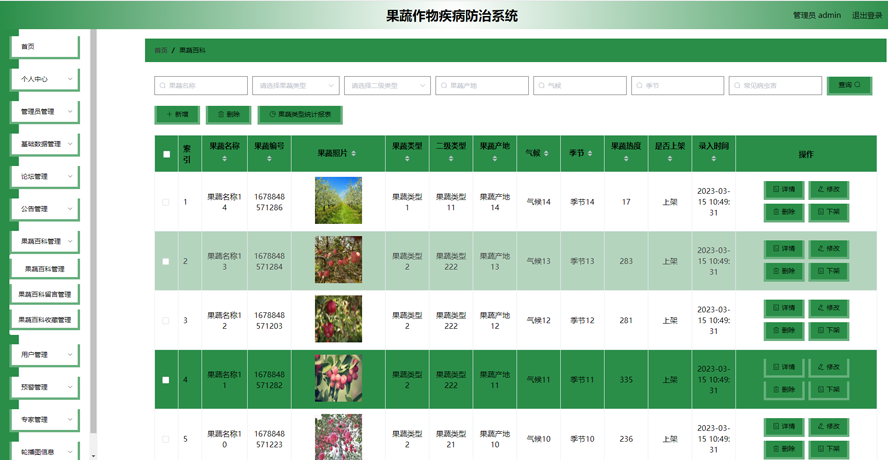Open the 果蔬名称14 orchard photo thumbnail

338,201
